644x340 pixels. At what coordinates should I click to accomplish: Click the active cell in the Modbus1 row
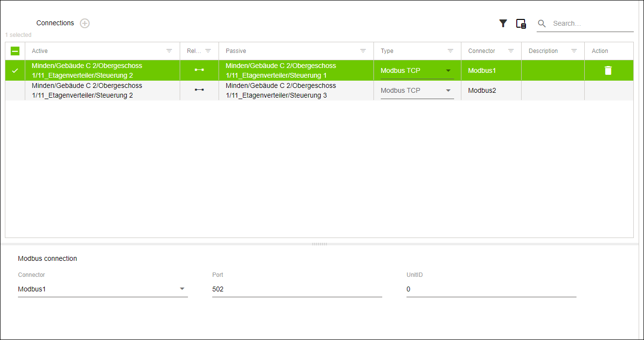[102, 70]
